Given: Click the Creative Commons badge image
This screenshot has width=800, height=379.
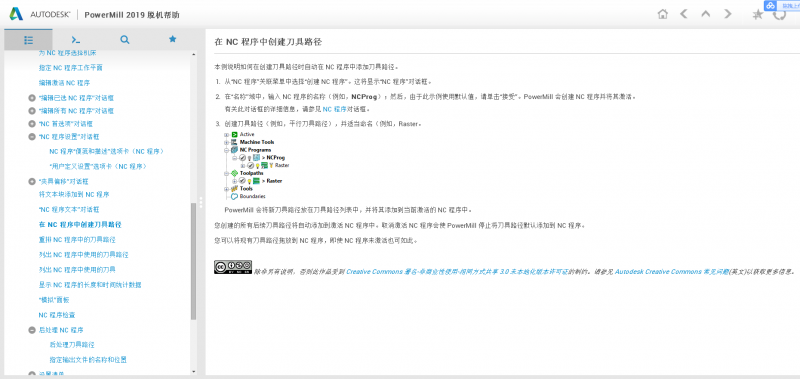Looking at the screenshot, I should 233,267.
